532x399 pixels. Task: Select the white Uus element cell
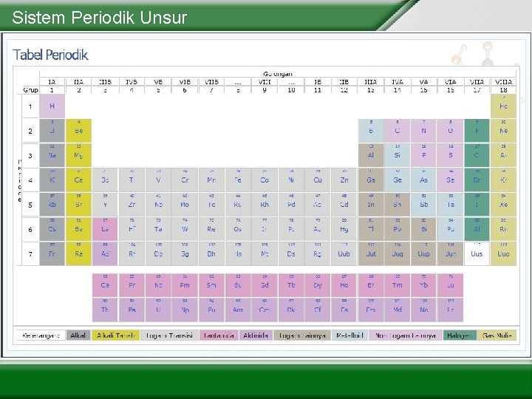pos(477,253)
